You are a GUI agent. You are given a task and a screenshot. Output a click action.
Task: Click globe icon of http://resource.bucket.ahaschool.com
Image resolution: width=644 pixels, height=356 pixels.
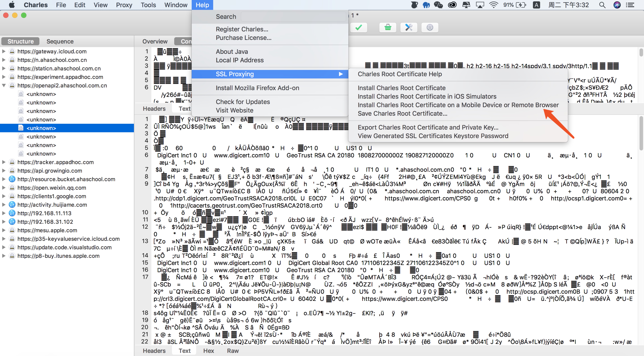tap(12, 179)
